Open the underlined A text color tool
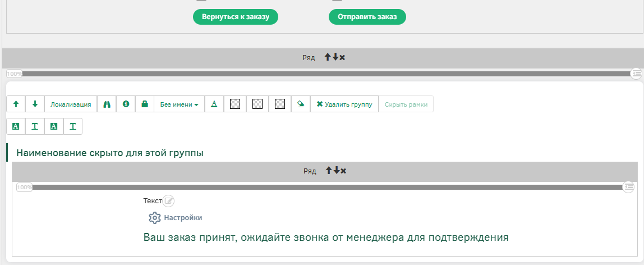644x265 pixels. click(214, 104)
